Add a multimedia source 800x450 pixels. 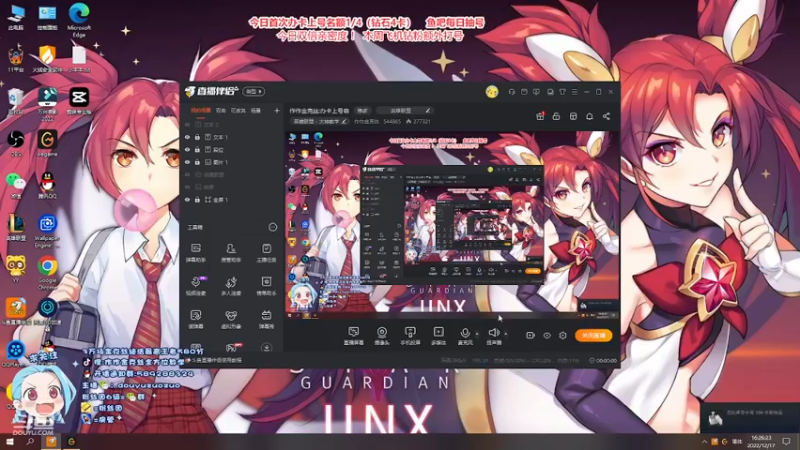click(x=438, y=336)
